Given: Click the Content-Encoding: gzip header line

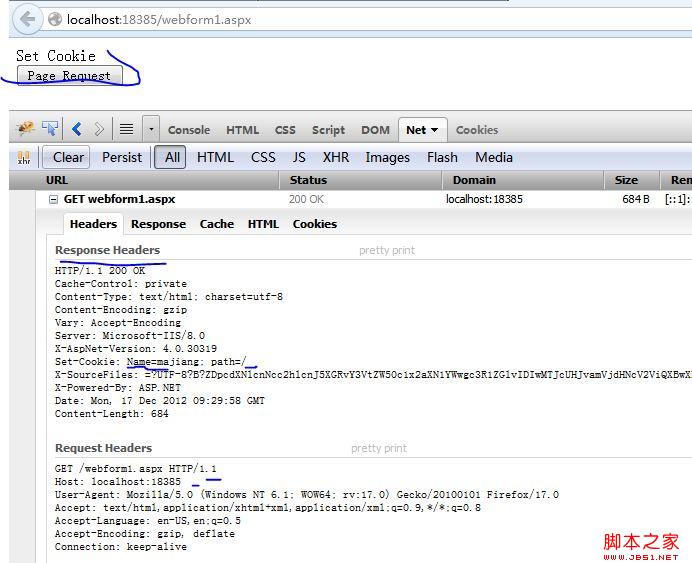Looking at the screenshot, I should point(121,310).
